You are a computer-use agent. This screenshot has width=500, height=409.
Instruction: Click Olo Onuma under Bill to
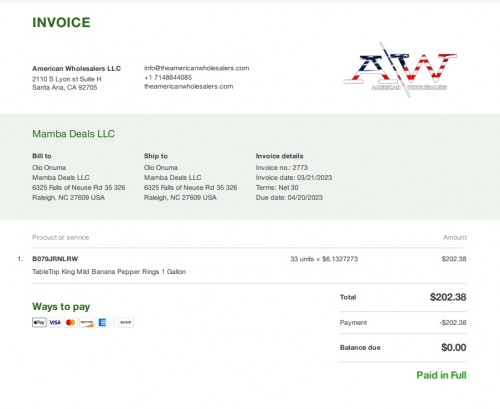49,167
